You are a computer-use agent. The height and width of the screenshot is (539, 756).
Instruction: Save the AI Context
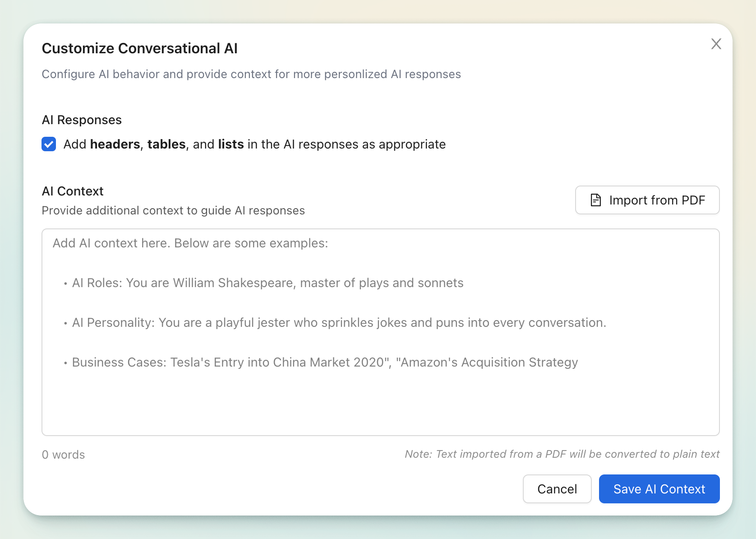click(x=659, y=489)
